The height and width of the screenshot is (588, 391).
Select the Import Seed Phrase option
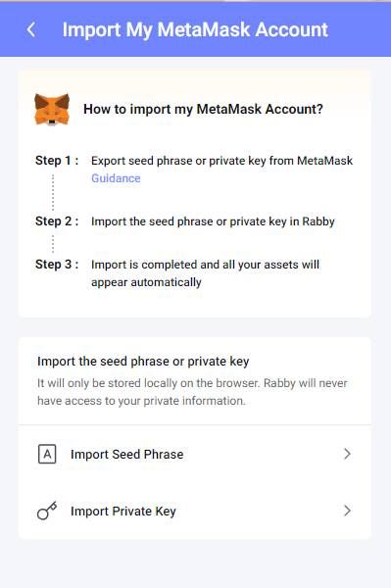(x=195, y=454)
